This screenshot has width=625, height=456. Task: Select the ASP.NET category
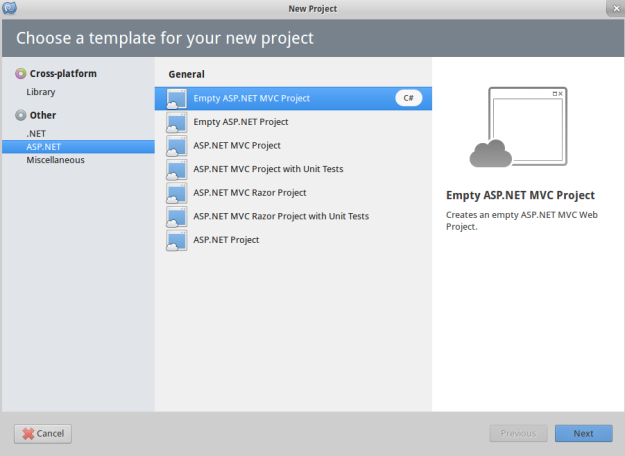click(44, 146)
